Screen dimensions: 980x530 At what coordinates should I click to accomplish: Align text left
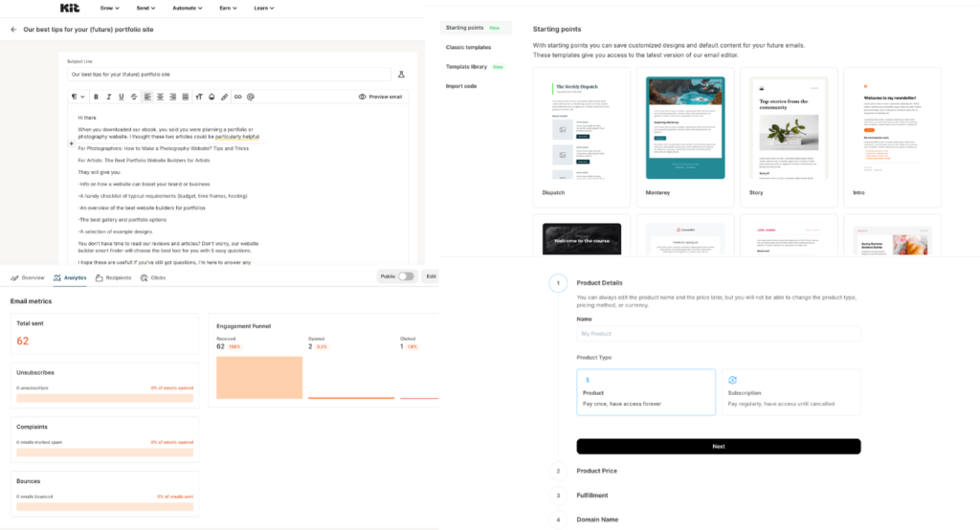(x=147, y=97)
